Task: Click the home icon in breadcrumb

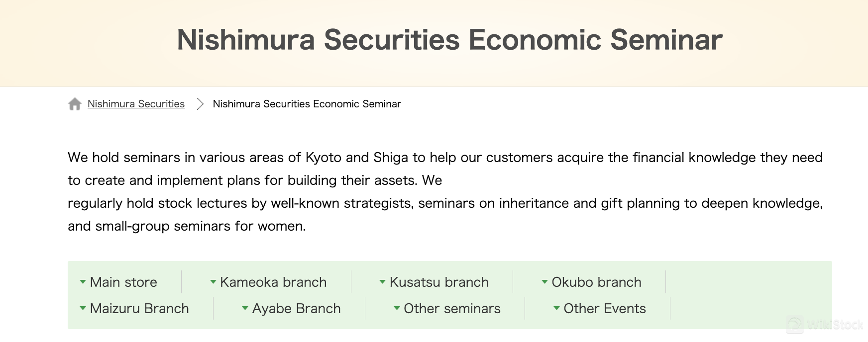Action: (x=75, y=104)
